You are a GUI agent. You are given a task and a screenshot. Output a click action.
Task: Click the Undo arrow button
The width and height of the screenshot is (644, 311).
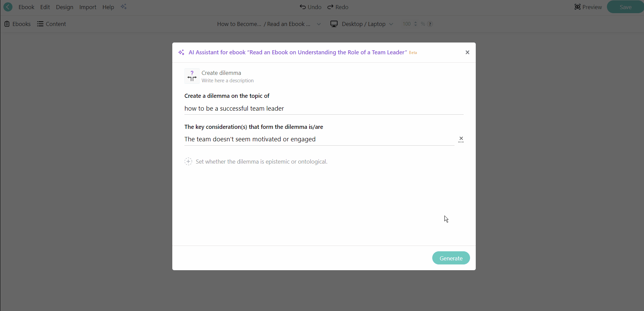tap(311, 7)
